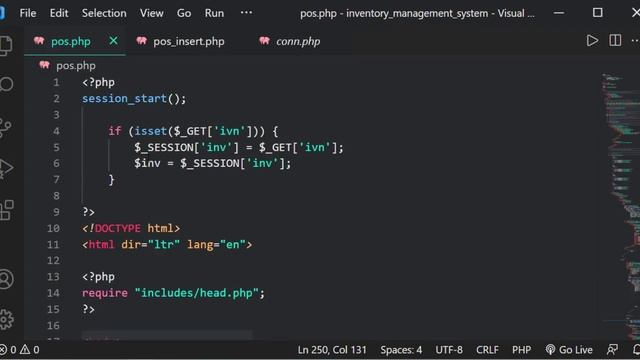Screen dimensions: 640x360
Task: Open the Edit menu
Action: [x=59, y=13]
